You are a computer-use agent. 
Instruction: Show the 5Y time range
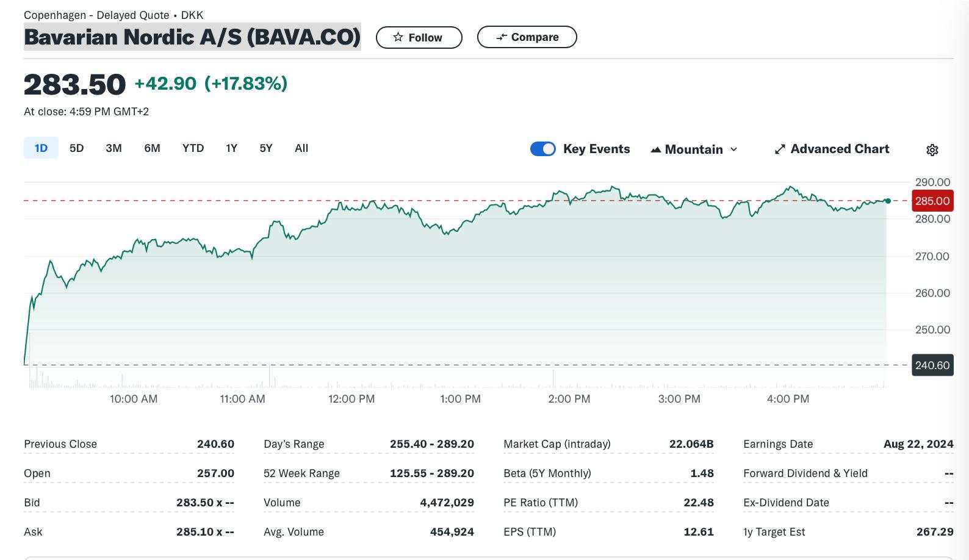[x=266, y=148]
